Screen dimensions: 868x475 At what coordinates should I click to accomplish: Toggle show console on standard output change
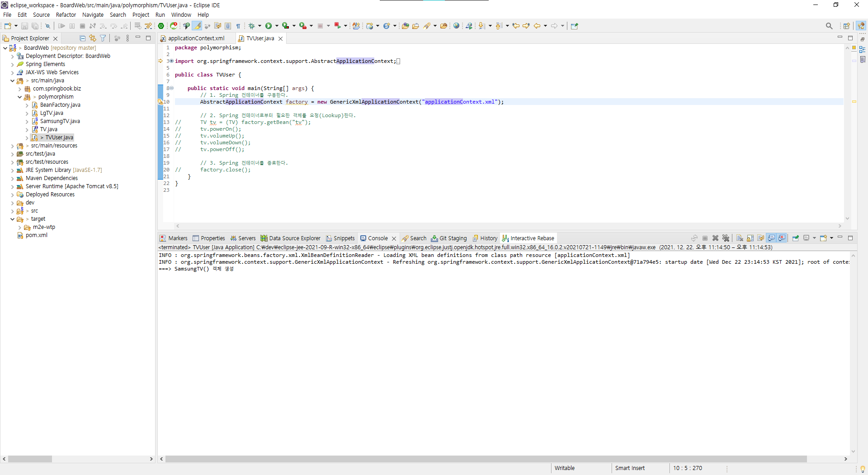[x=771, y=238]
